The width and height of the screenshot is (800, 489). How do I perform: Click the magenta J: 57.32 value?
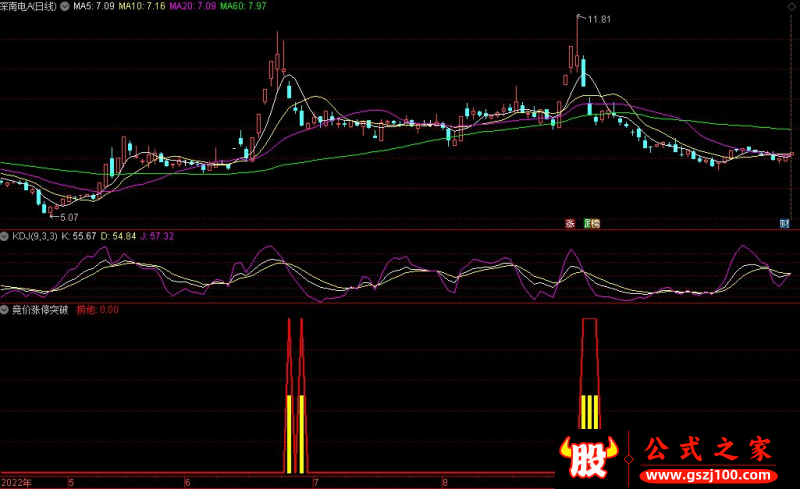click(x=157, y=236)
